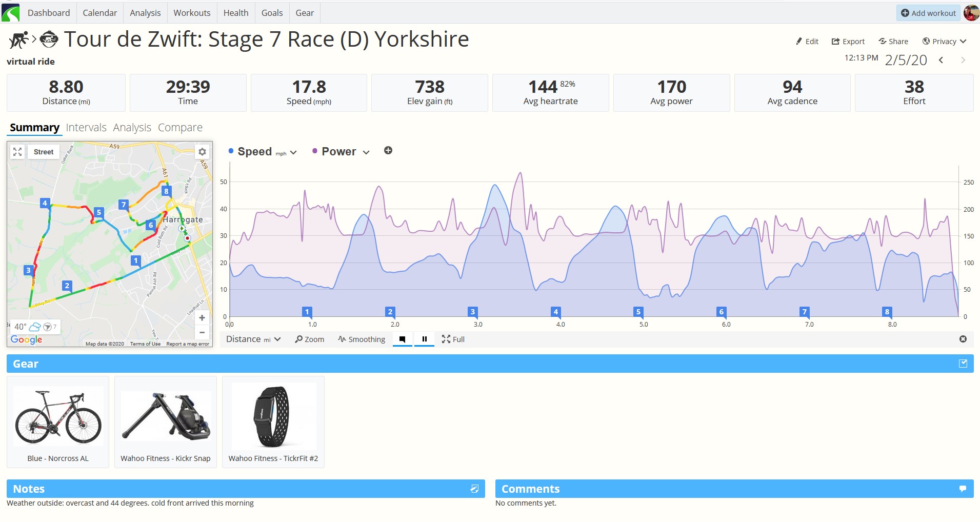Click mile marker 4 on map
980x522 pixels.
point(45,203)
